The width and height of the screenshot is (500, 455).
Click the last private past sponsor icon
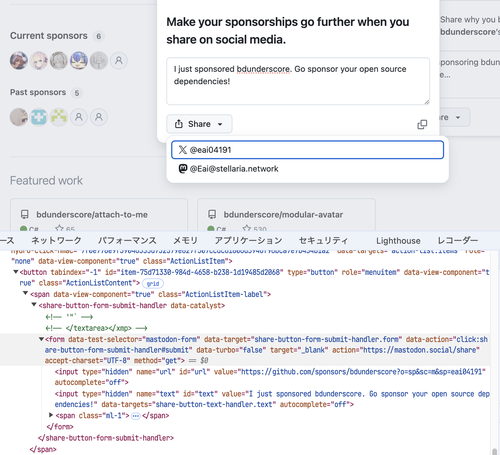tap(99, 117)
